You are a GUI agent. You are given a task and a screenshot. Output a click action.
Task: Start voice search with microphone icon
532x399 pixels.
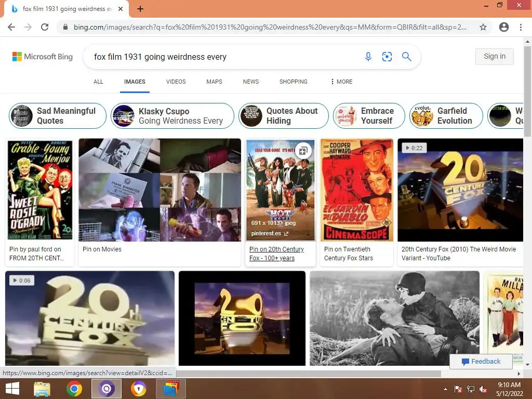368,57
